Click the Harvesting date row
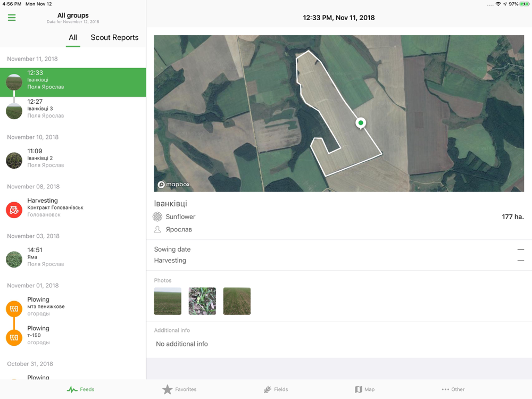 tap(339, 261)
